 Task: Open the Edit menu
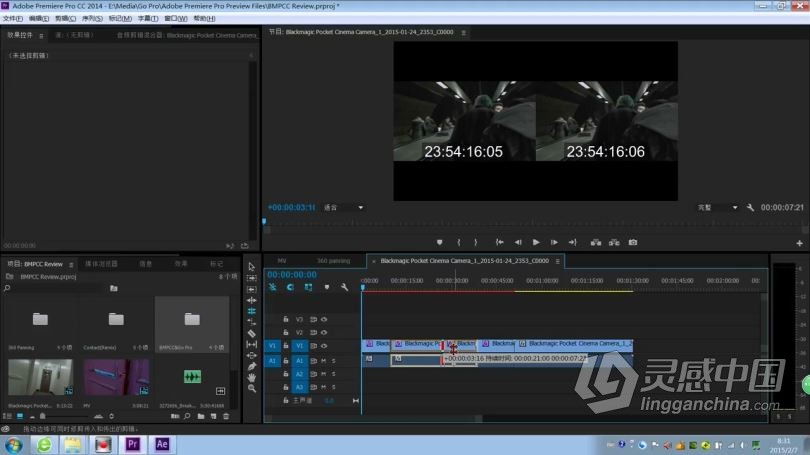[39, 19]
